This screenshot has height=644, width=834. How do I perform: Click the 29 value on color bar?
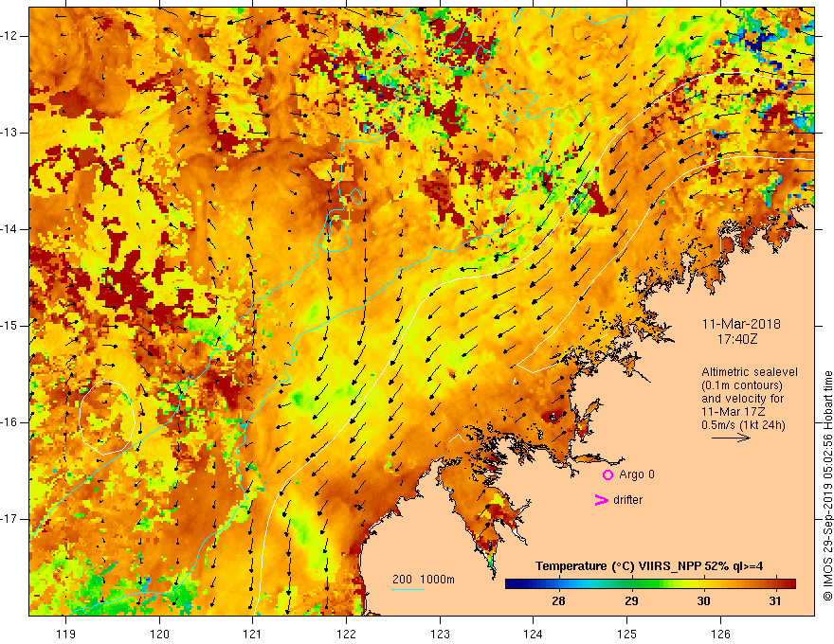631,601
